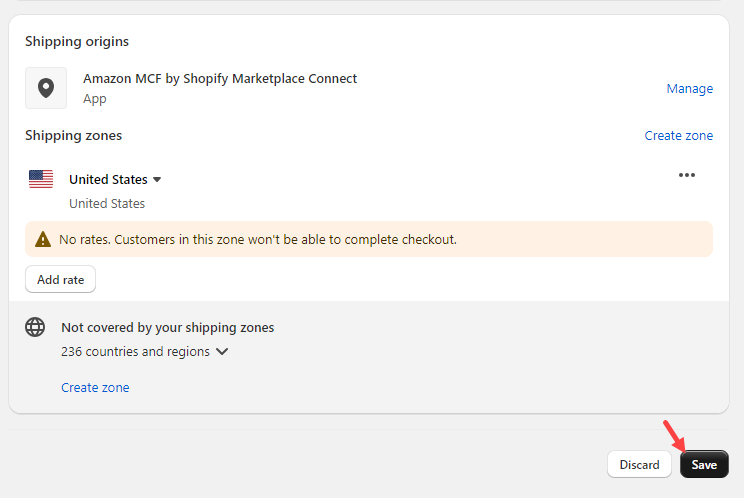Click the globe icon for uncovered zones

point(35,327)
